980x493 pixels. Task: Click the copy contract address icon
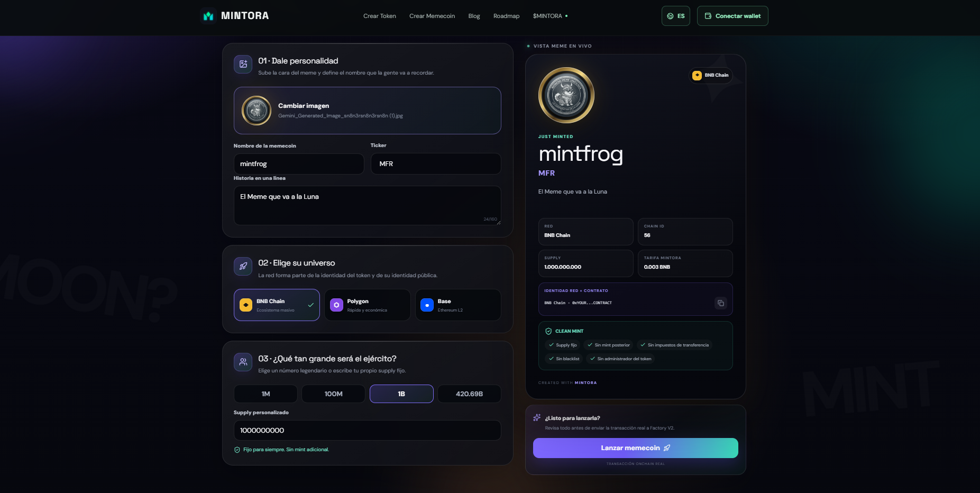pos(720,303)
